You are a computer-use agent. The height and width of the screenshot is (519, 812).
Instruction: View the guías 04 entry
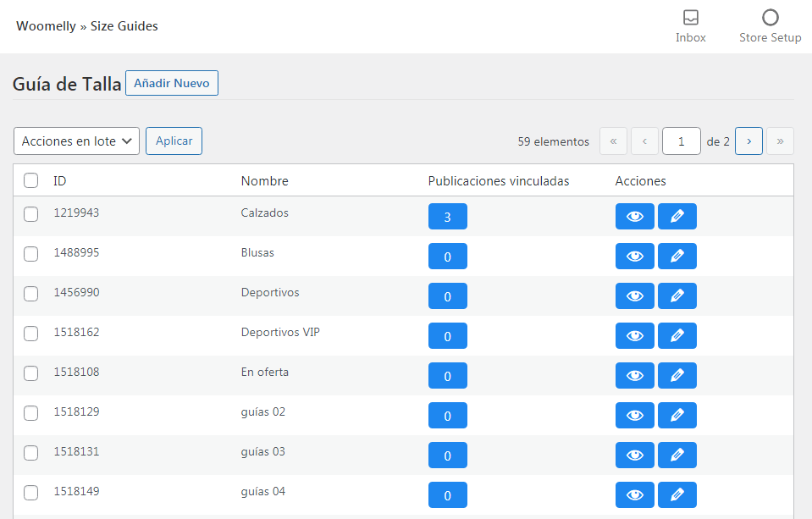(x=635, y=495)
